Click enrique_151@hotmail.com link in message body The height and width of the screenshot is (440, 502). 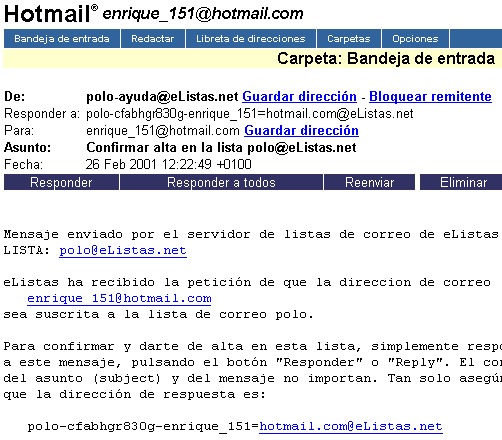click(119, 298)
